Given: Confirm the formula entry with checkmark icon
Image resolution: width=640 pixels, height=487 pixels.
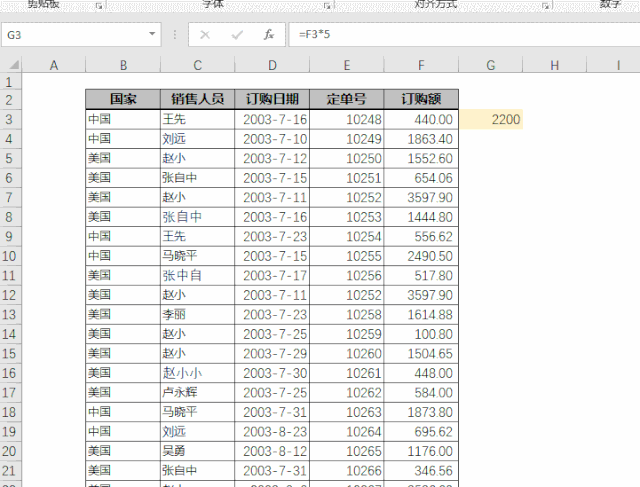Looking at the screenshot, I should pos(237,35).
